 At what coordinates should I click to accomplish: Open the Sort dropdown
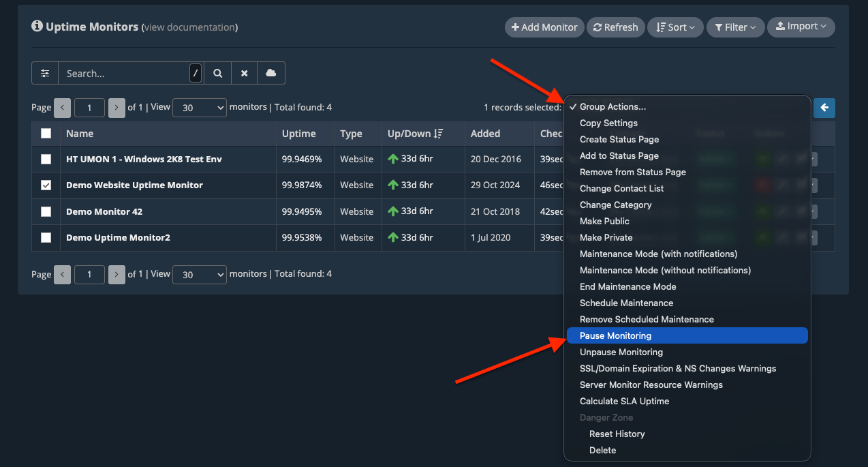click(675, 27)
